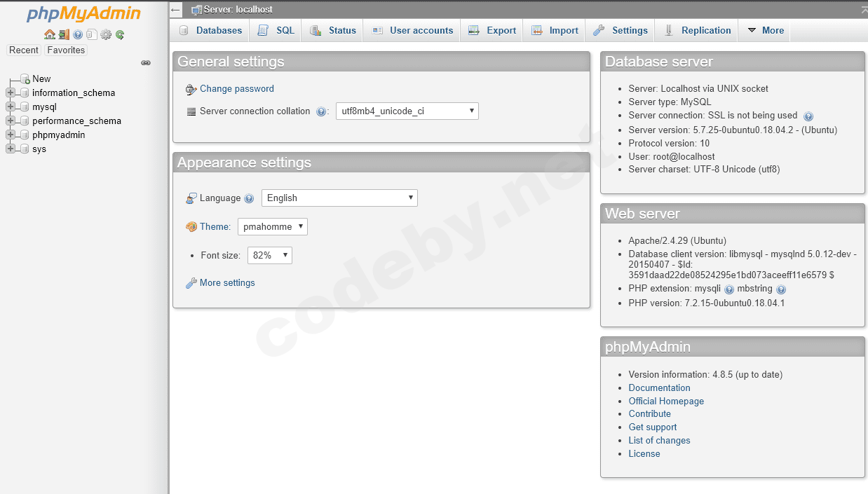Switch to the SQL tab
Viewport: 868px width, 494px height.
point(276,30)
